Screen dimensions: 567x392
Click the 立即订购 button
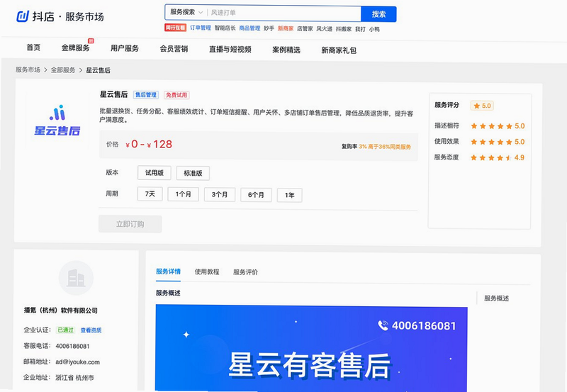130,224
